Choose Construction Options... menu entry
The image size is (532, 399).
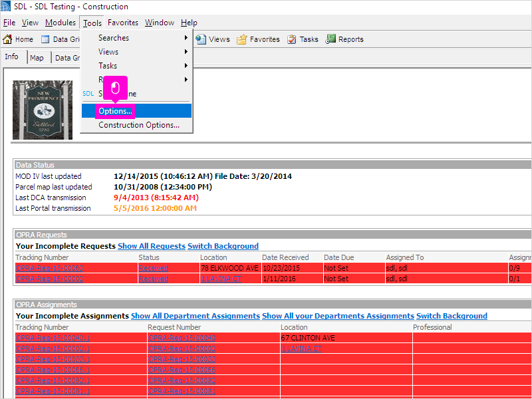click(136, 125)
